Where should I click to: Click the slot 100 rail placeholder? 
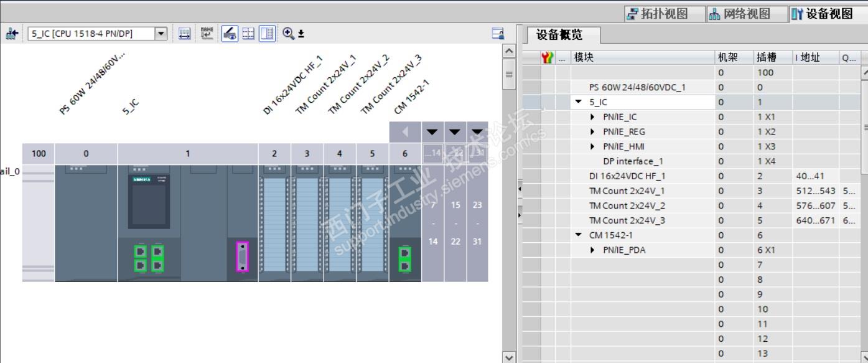click(39, 223)
